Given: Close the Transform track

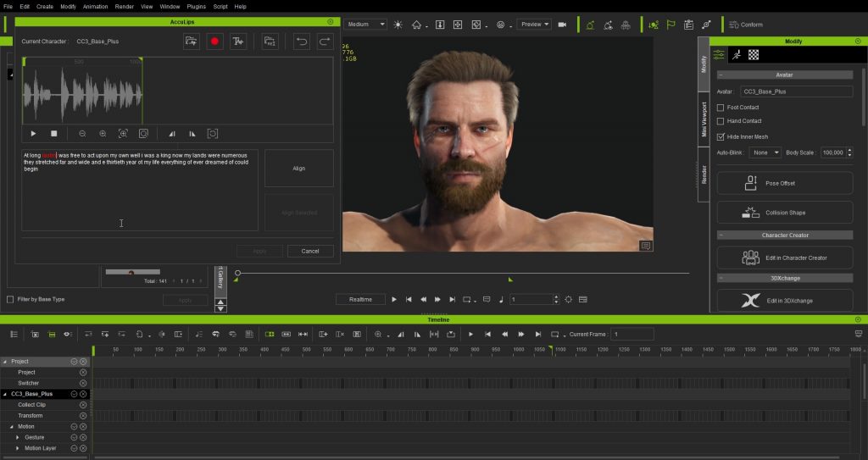Looking at the screenshot, I should pos(83,416).
